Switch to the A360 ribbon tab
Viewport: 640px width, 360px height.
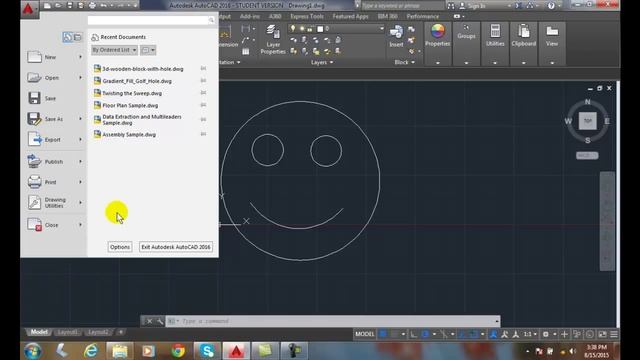pyautogui.click(x=275, y=16)
